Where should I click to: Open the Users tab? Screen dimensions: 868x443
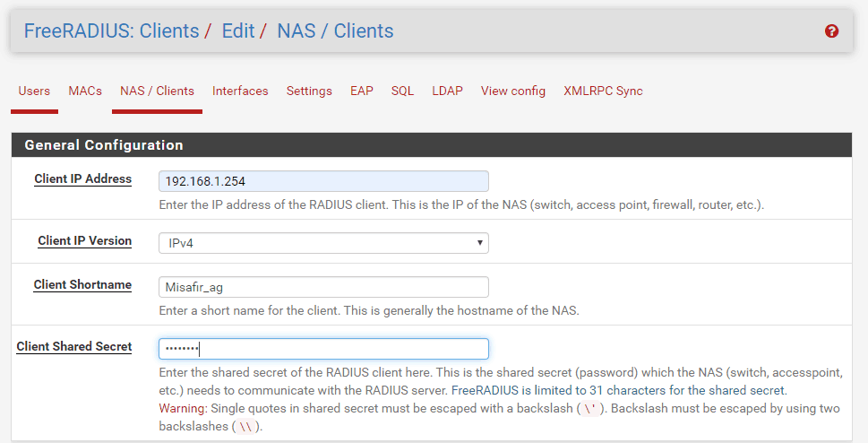[34, 91]
